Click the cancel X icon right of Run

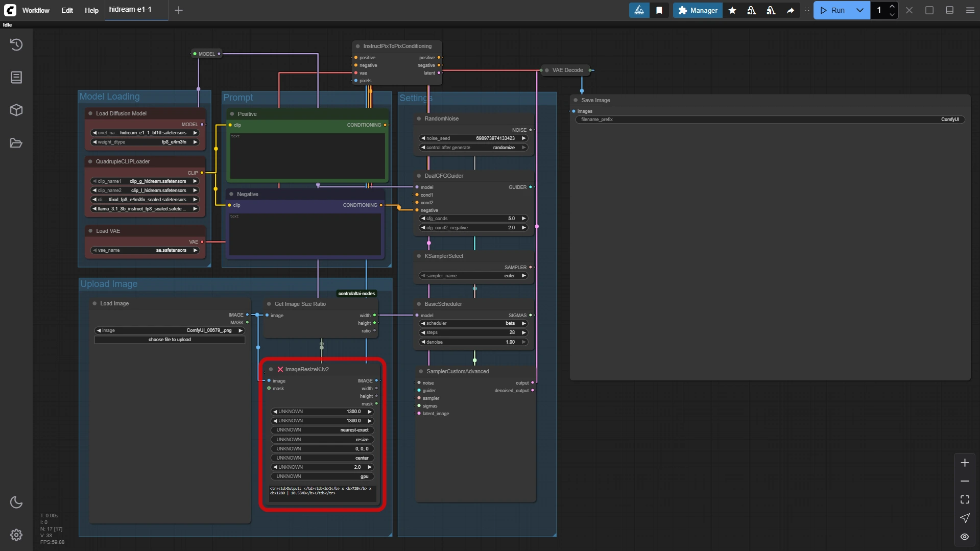(909, 10)
